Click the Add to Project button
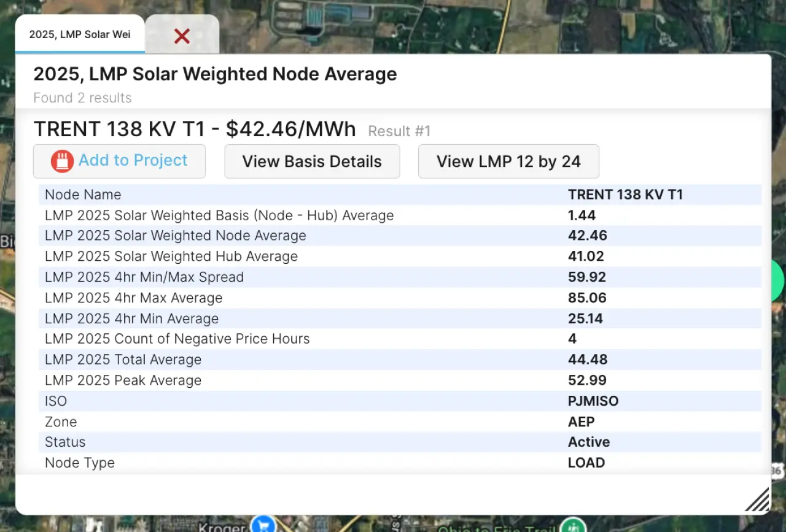 [119, 161]
